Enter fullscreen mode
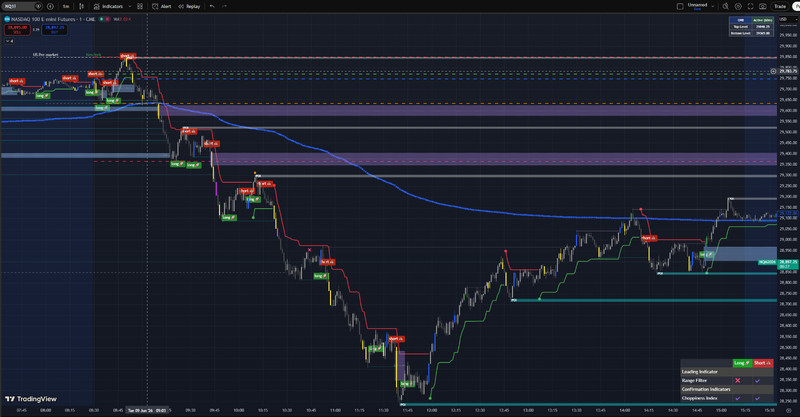 [751, 6]
